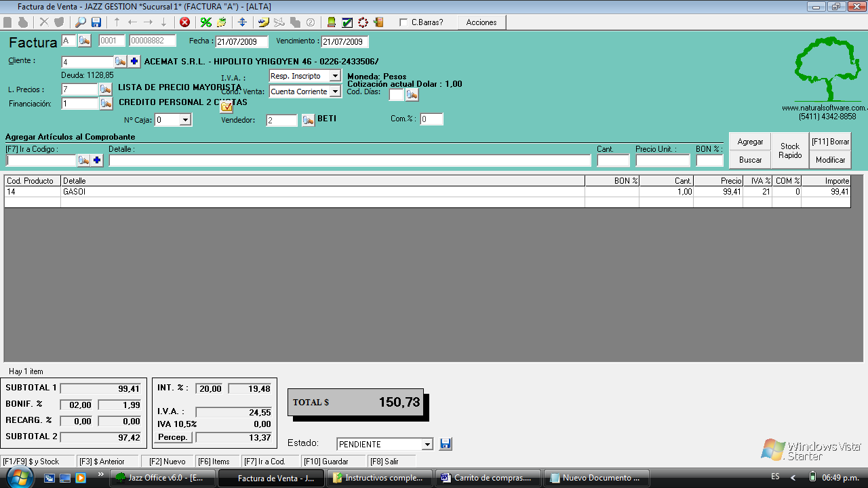
Task: Click the yellow hand-card toolbar icon
Action: 263,22
